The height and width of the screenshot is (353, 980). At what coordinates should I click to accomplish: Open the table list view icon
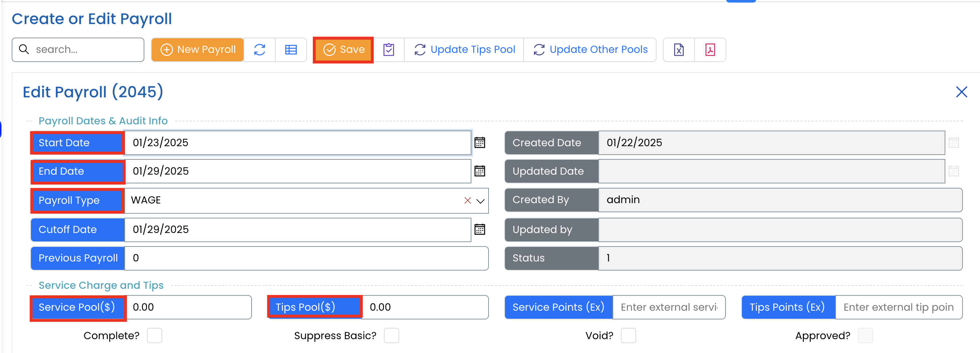(291, 50)
